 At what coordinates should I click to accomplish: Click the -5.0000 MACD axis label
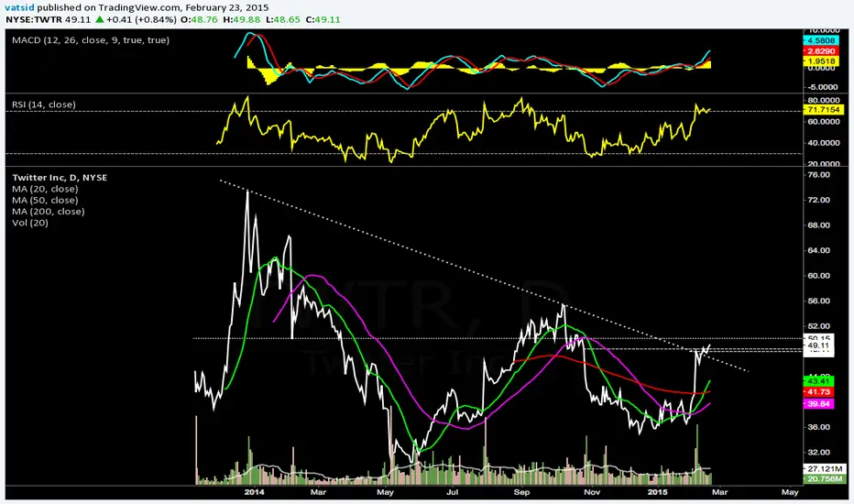coord(824,87)
